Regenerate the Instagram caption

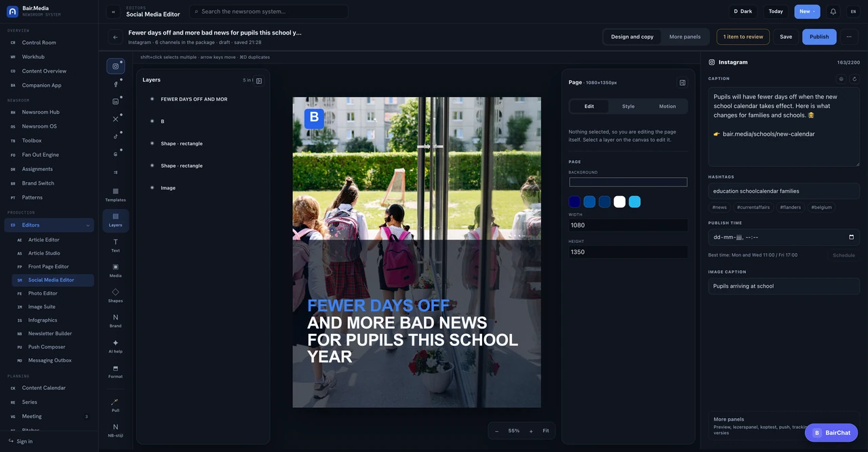click(854, 79)
